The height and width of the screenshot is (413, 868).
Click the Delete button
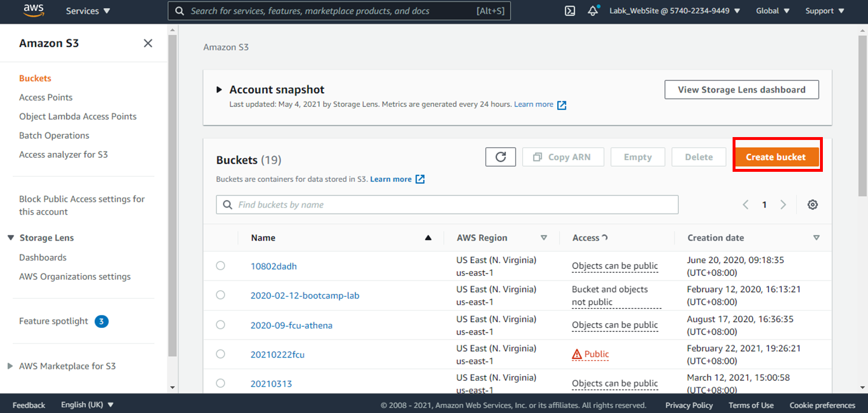coord(699,157)
